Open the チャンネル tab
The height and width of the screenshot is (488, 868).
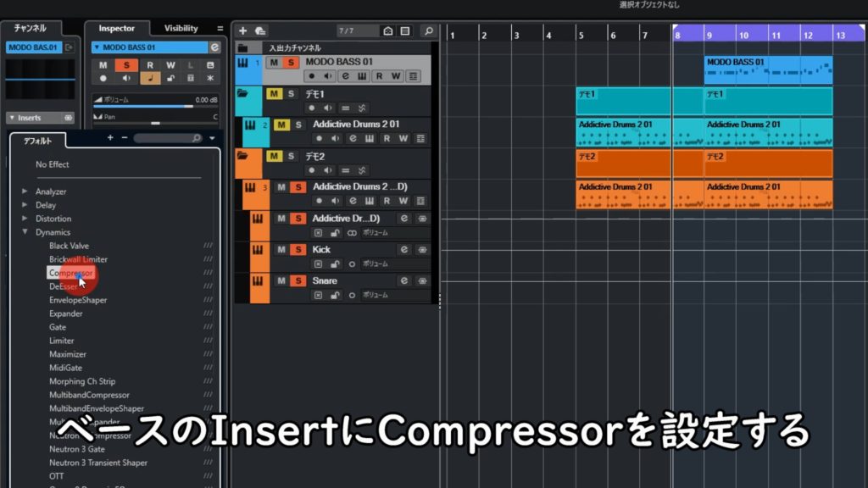coord(31,28)
